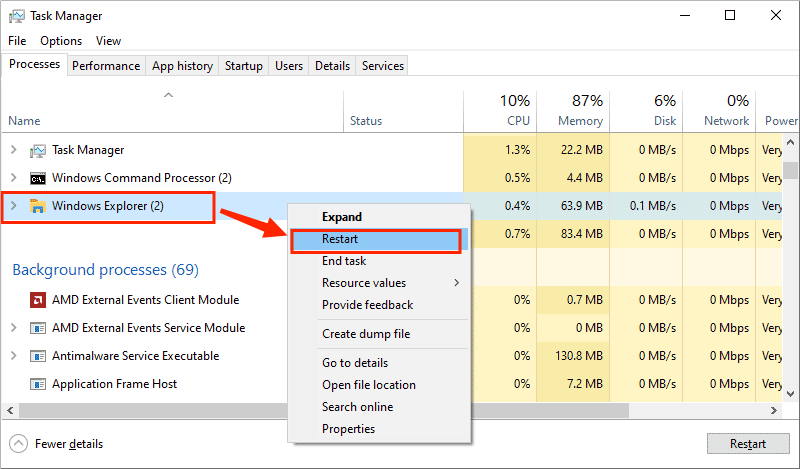Click the vertical scrollbar thumb
Viewport: 800px width, 469px height.
(790, 170)
